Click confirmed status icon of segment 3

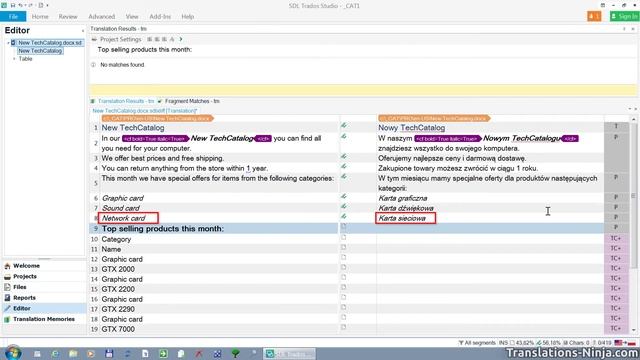coord(344,156)
